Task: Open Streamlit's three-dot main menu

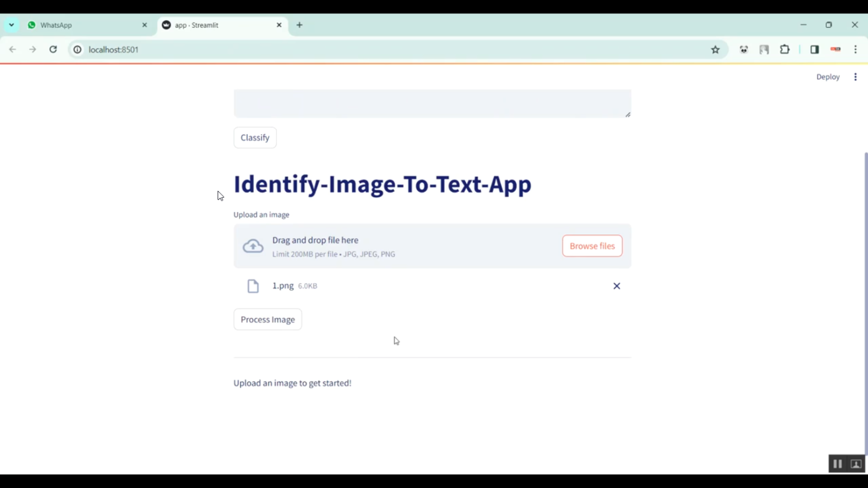Action: 855,77
